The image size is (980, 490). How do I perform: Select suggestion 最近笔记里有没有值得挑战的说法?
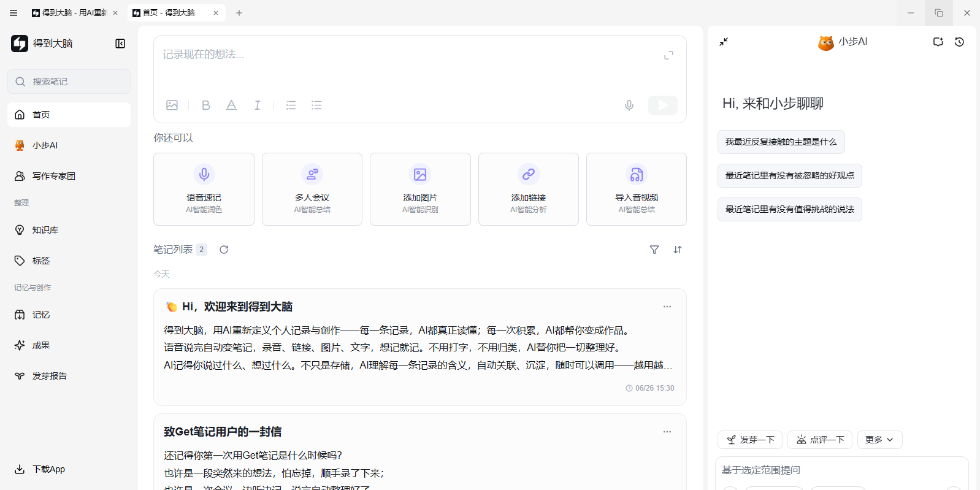click(790, 209)
